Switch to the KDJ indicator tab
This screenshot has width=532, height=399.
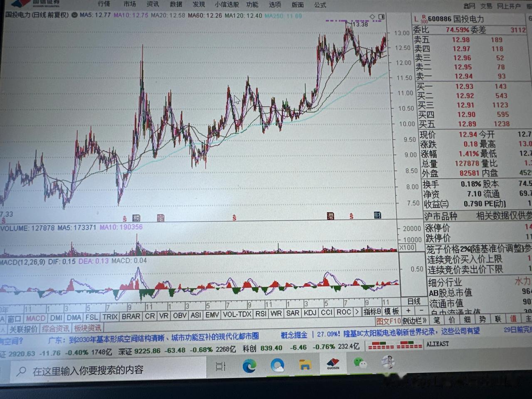tap(310, 313)
